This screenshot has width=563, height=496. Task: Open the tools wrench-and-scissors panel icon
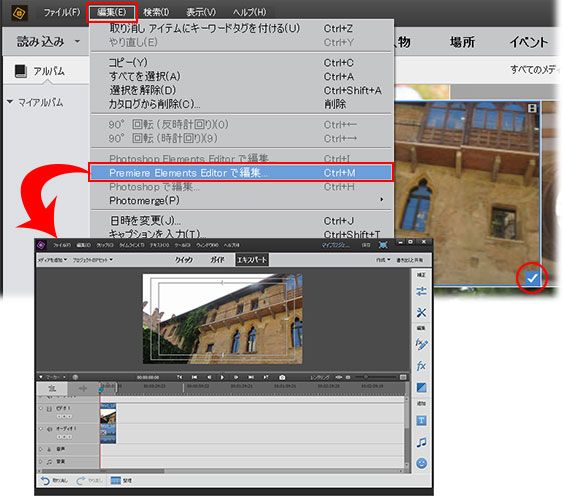421,312
